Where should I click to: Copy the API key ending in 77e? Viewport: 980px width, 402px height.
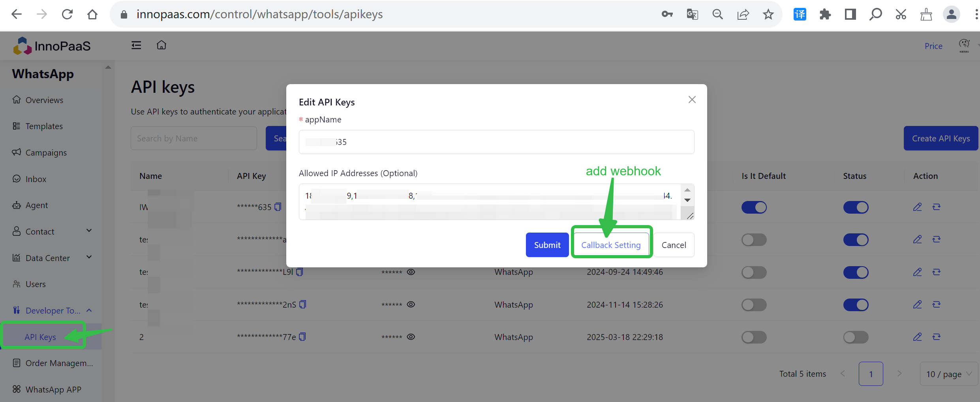click(302, 337)
